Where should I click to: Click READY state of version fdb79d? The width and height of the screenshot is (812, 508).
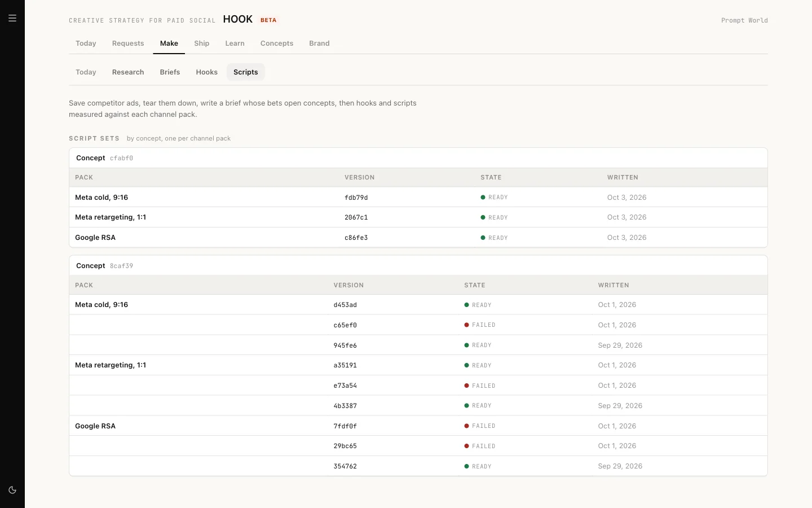point(495,198)
